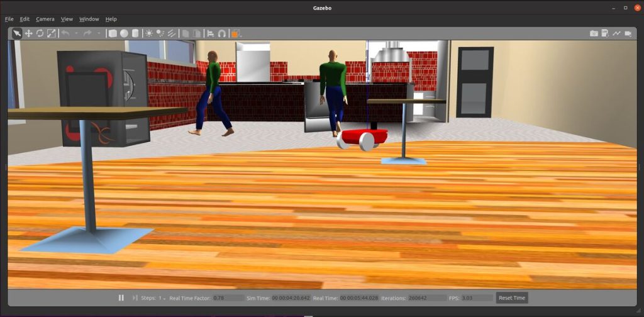Insert a sphere shape
Image resolution: width=644 pixels, height=317 pixels.
pyautogui.click(x=124, y=33)
